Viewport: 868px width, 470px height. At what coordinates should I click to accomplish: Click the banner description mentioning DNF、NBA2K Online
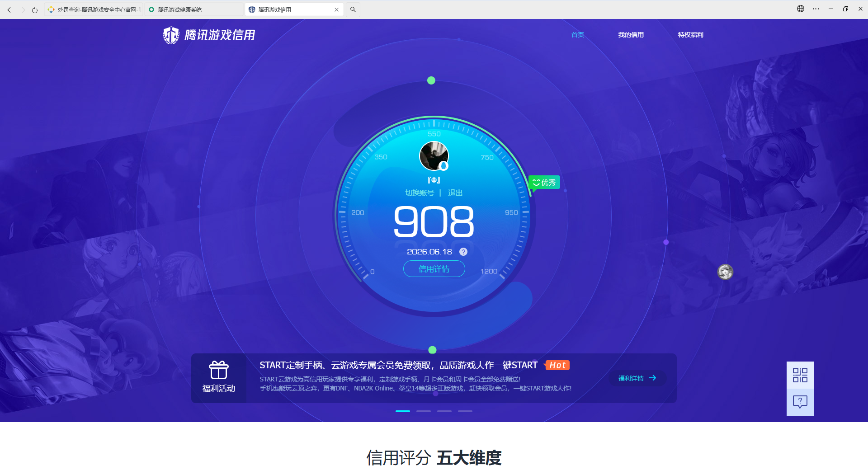coord(415,388)
